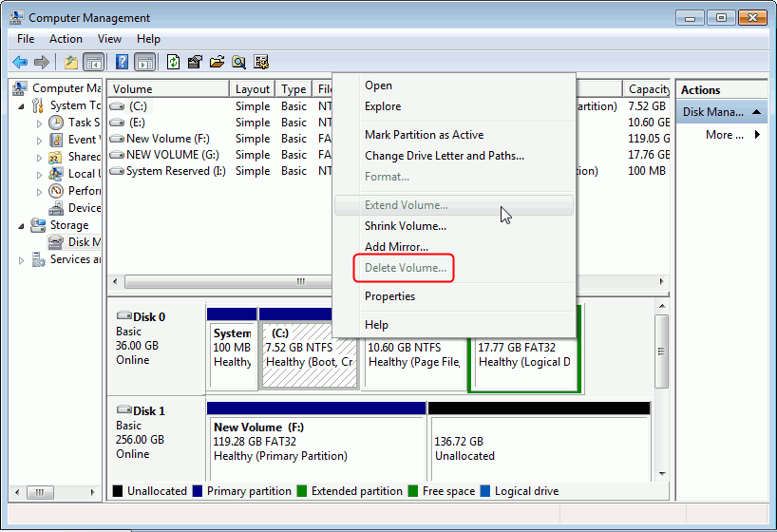Choose Mark Partition as Active
777x532 pixels.
pyautogui.click(x=454, y=135)
